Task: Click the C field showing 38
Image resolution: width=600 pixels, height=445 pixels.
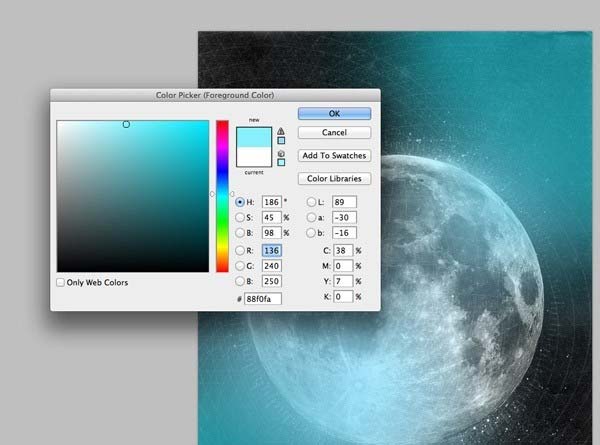Action: click(343, 251)
